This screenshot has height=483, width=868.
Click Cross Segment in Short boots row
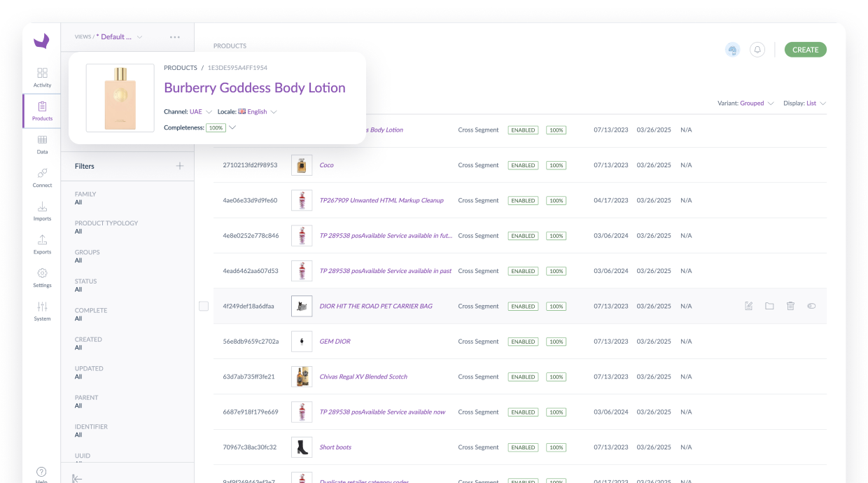[x=478, y=447]
